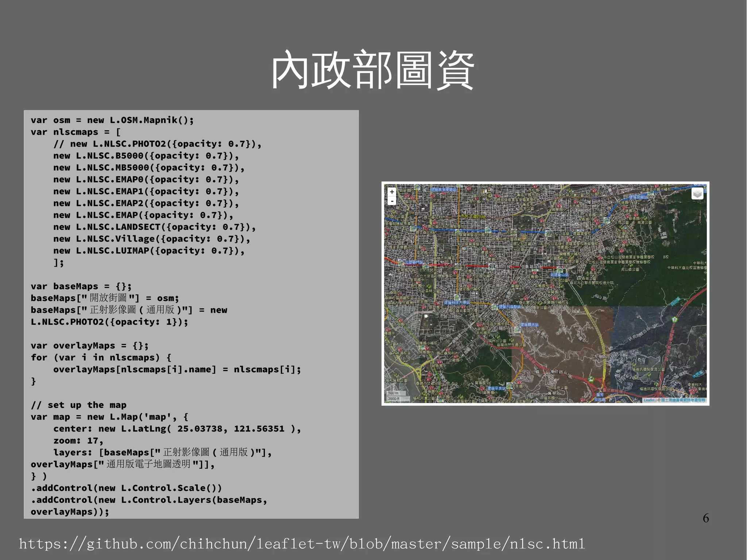Click the 'overlayMaps[nlscmaps[i].name] = nlscmaps[i];' line

point(177,370)
